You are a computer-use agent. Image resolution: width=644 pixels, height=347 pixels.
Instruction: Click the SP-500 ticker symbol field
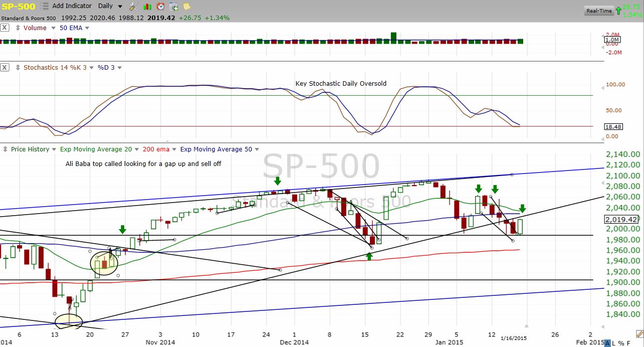19,6
